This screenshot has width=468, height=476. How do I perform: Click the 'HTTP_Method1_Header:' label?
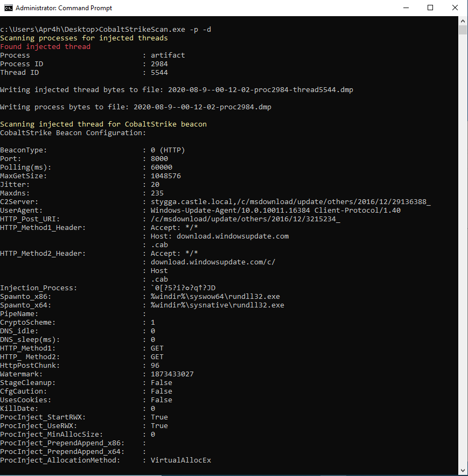(43, 228)
